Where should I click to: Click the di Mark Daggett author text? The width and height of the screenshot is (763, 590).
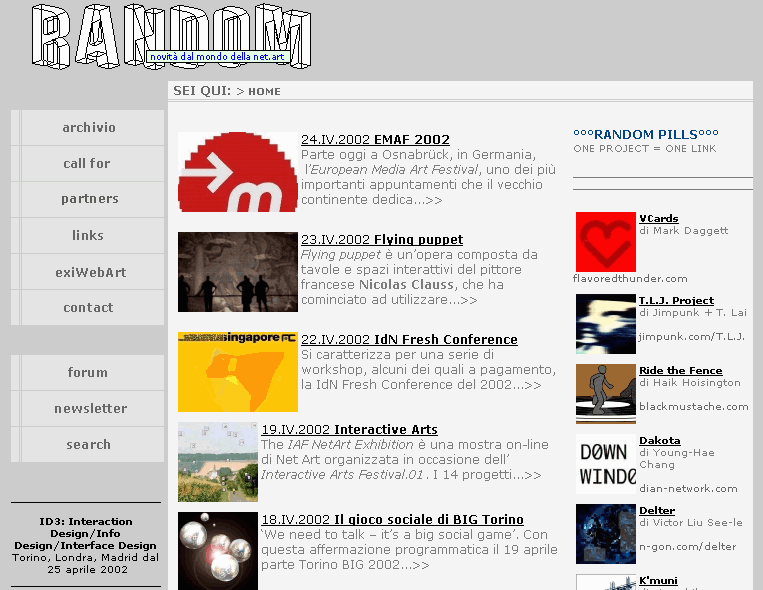coord(683,230)
